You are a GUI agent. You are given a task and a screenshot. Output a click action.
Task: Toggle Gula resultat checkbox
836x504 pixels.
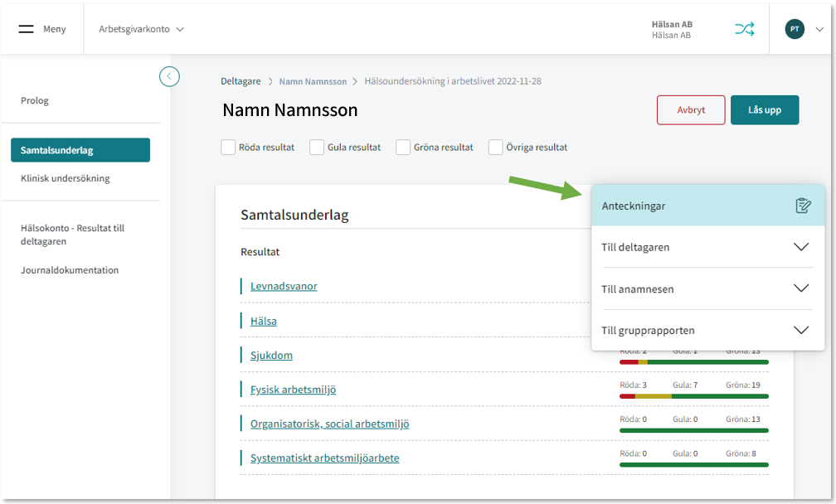[317, 147]
